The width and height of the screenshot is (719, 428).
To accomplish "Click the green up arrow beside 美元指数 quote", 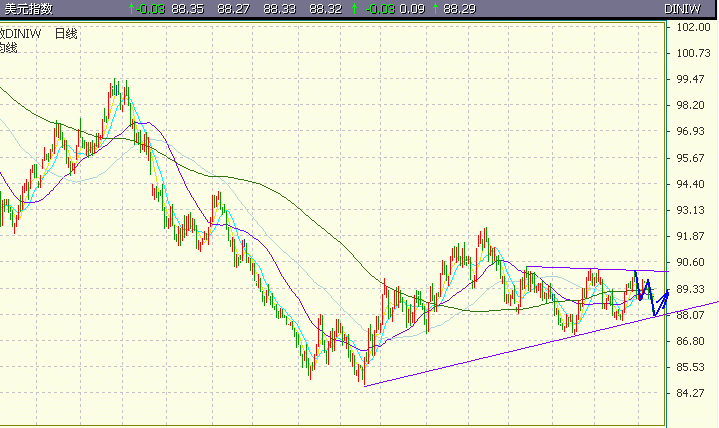I will click(x=132, y=9).
